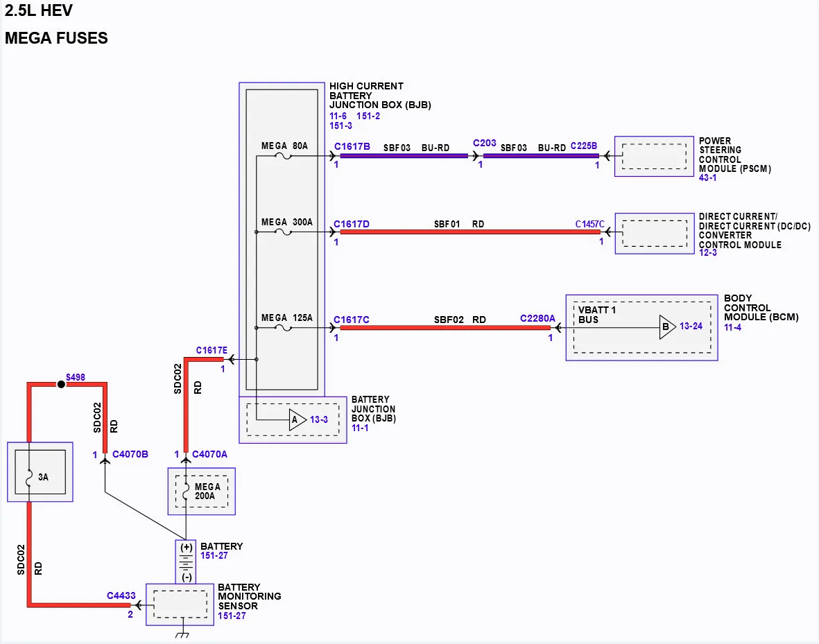Open BCM page reference 11-4
Image resolution: width=819 pixels, height=644 pixels.
tap(732, 327)
